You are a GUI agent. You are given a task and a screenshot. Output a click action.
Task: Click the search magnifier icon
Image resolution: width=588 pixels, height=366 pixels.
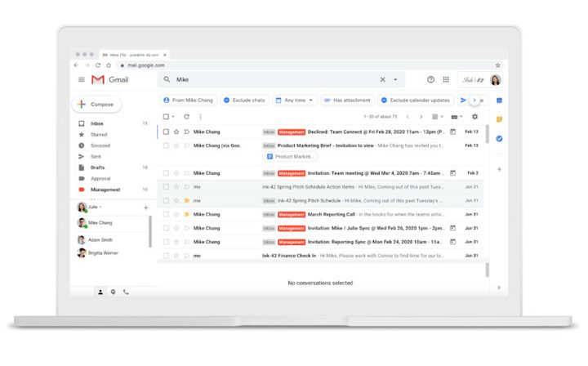[x=167, y=79]
